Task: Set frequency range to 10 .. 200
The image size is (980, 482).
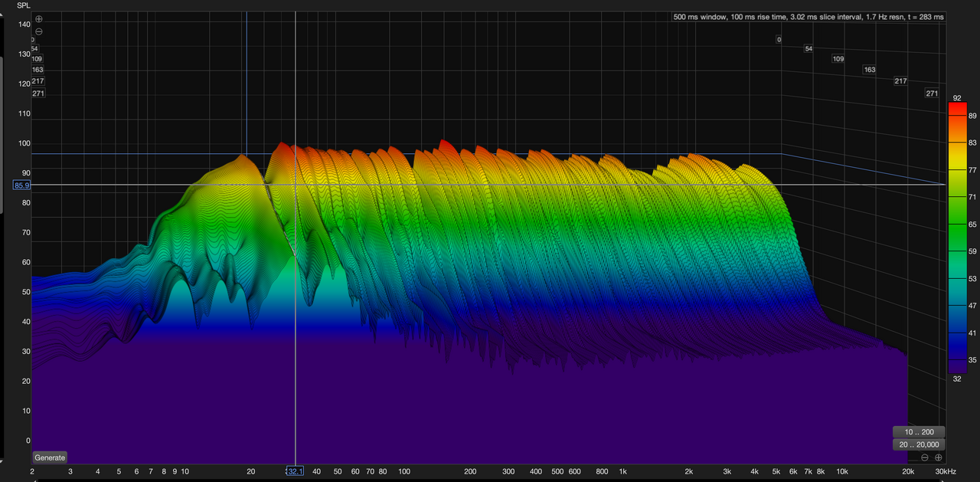Action: tap(919, 432)
